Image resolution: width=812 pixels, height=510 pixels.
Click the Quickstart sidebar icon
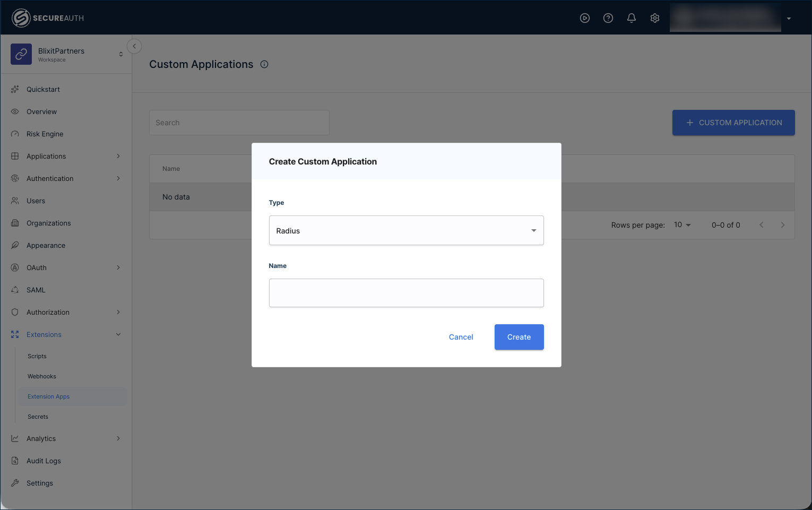[15, 89]
